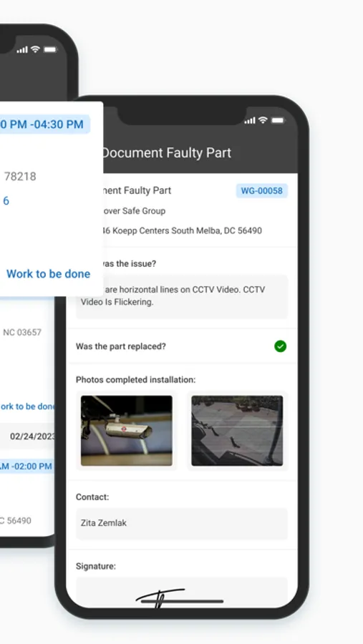Click the Zita Zemlak contact field

[182, 523]
